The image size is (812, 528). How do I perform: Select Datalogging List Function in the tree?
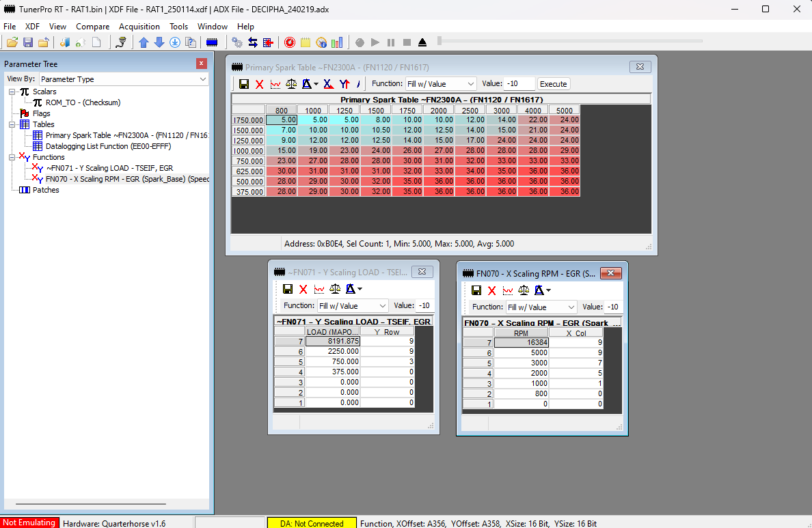tap(108, 146)
